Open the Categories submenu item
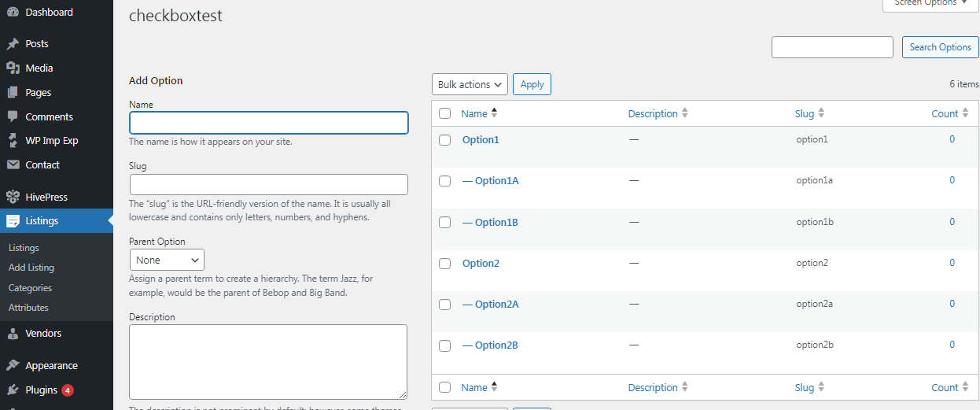The height and width of the screenshot is (410, 980). pos(30,288)
